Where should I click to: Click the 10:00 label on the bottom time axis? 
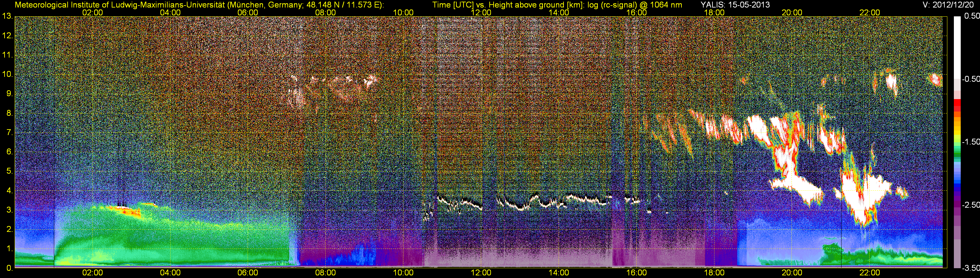403,273
